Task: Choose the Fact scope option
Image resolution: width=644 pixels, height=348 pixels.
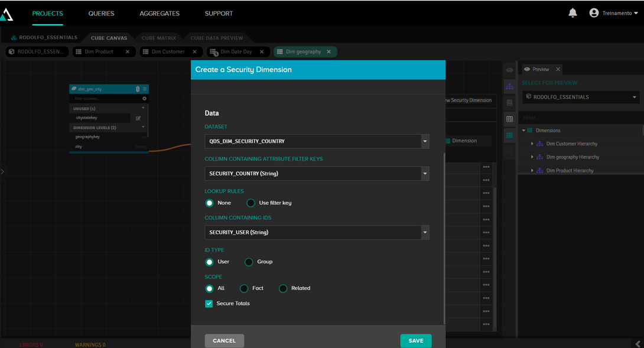Action: point(244,288)
